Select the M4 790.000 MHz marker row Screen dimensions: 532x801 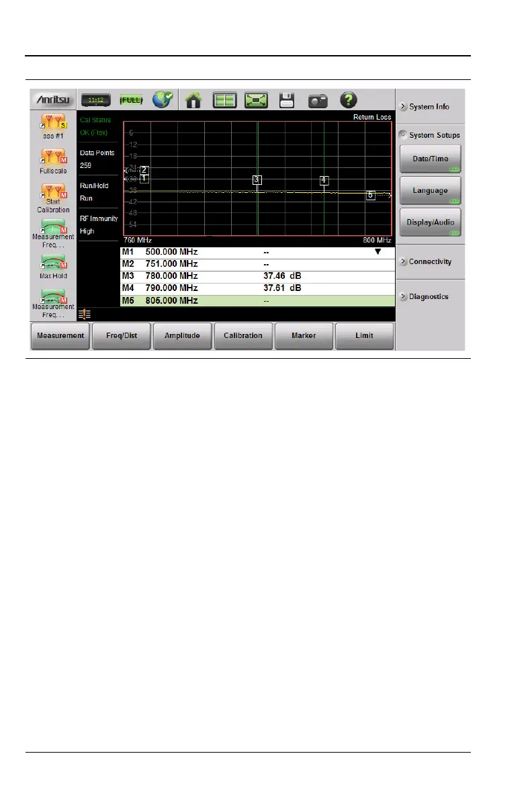click(x=257, y=288)
